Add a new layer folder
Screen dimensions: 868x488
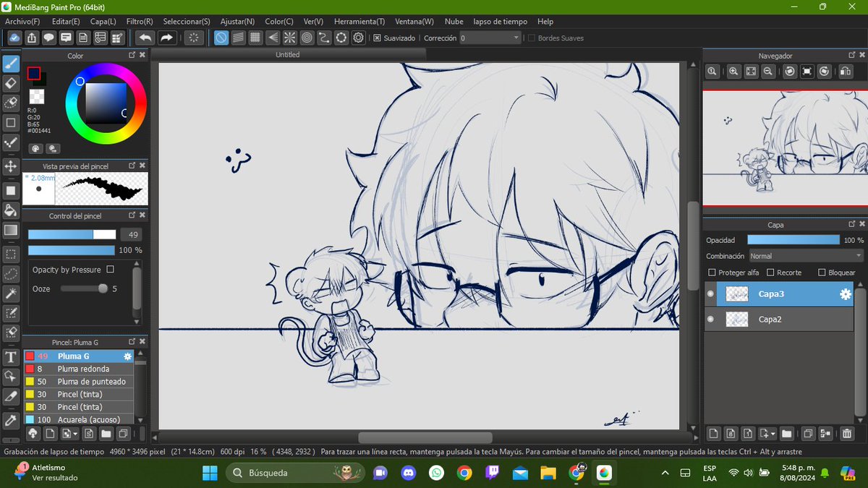(786, 434)
